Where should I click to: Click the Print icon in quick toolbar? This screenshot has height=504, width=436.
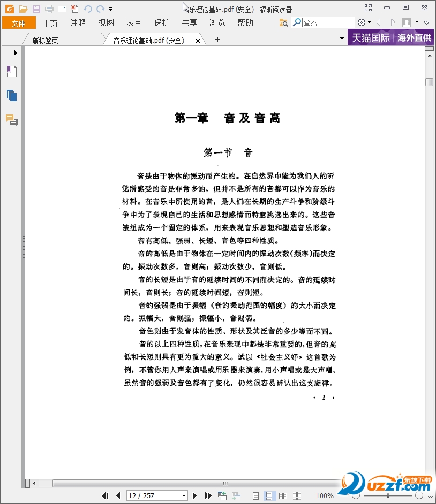pyautogui.click(x=49, y=9)
